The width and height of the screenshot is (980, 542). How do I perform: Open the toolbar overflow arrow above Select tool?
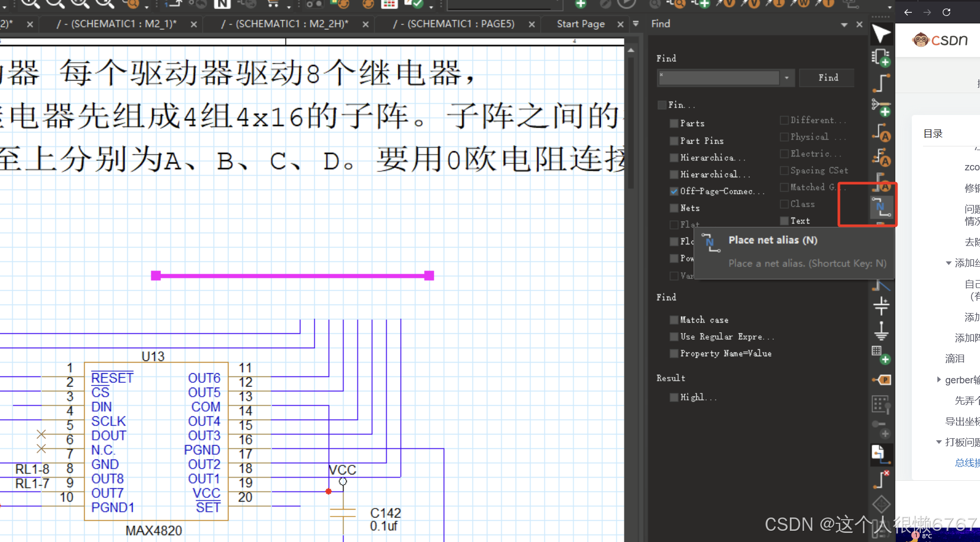click(890, 8)
